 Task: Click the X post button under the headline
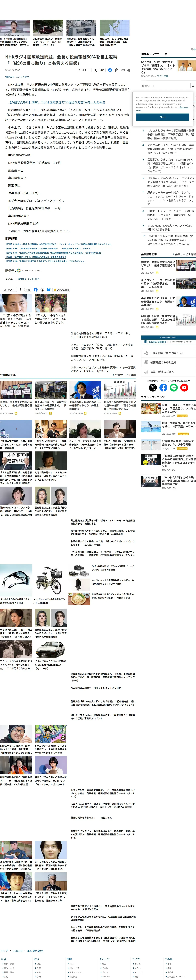(x=84, y=70)
